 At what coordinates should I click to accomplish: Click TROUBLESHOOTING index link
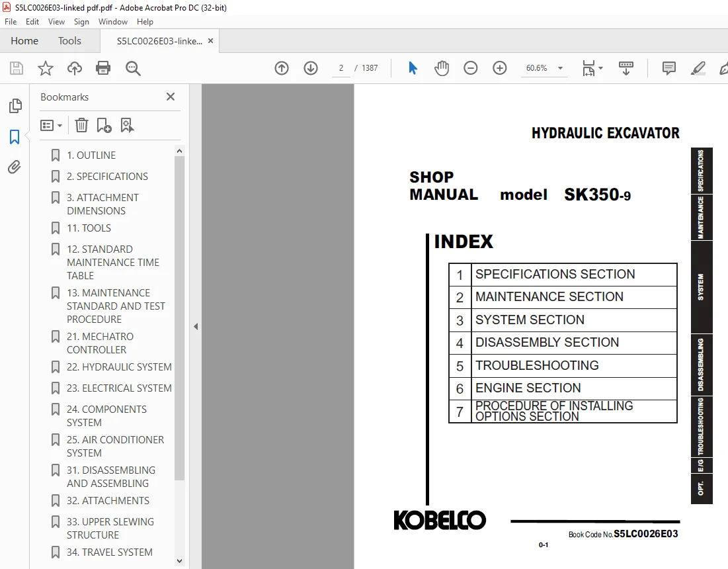pos(537,366)
